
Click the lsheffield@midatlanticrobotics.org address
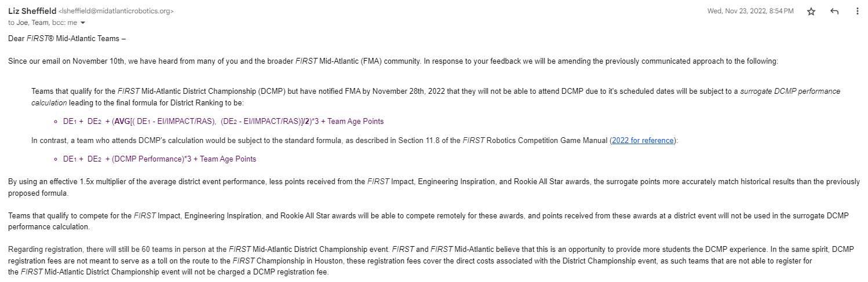coord(116,11)
